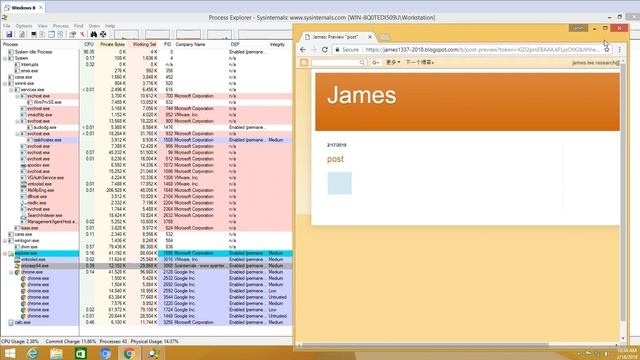Select the crosshair Find Window's Process icon
The image size is (640, 360).
[103, 35]
